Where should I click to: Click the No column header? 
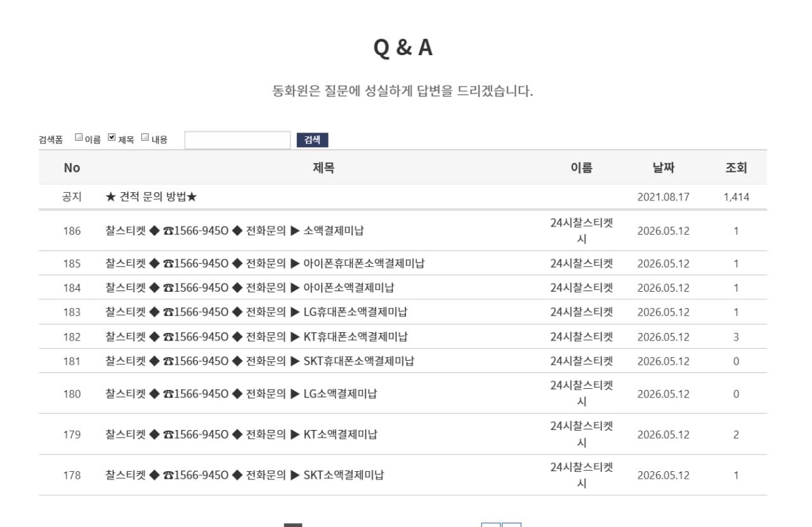click(x=72, y=168)
